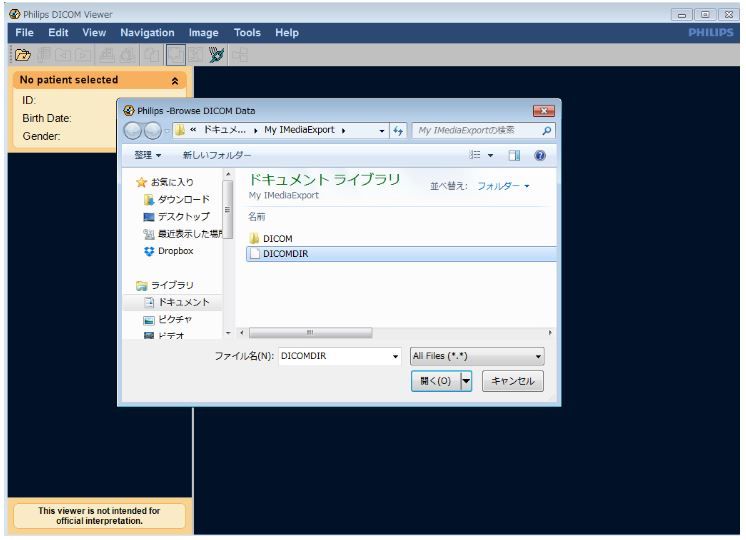This screenshot has width=746, height=540.
Task: Click the ファイル名 text input field
Action: [x=335, y=356]
